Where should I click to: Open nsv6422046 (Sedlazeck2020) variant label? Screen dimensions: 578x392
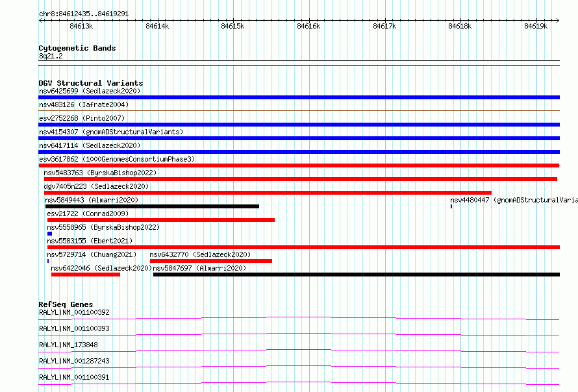point(101,268)
